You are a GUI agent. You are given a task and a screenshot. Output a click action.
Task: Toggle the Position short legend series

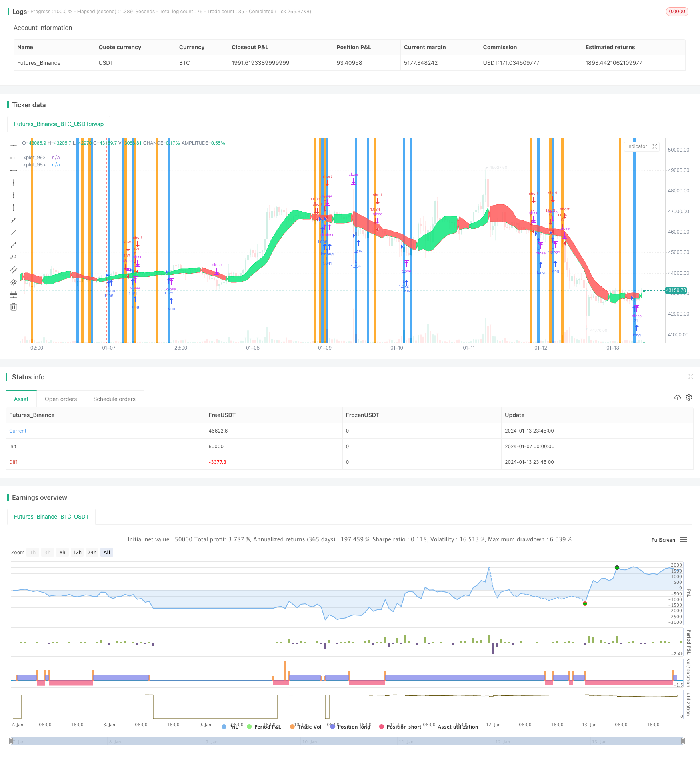pos(400,727)
